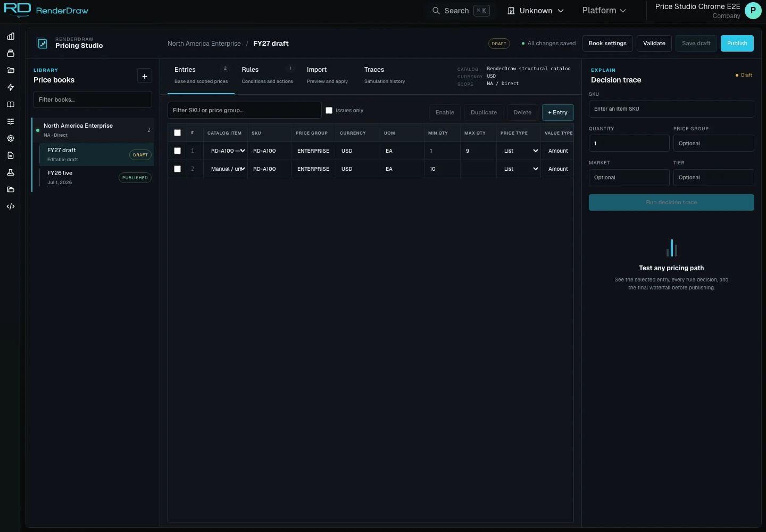Click the plain folder sidebar icon
Image resolution: width=766 pixels, height=532 pixels.
pos(11,189)
